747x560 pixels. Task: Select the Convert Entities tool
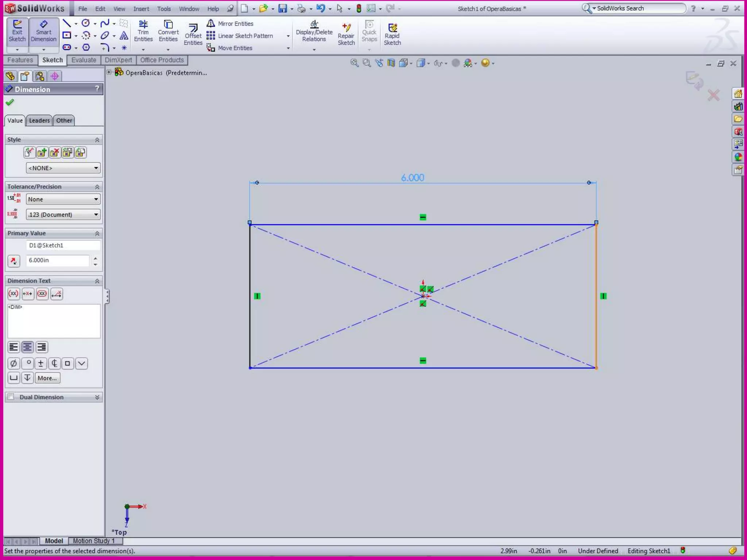pos(168,31)
